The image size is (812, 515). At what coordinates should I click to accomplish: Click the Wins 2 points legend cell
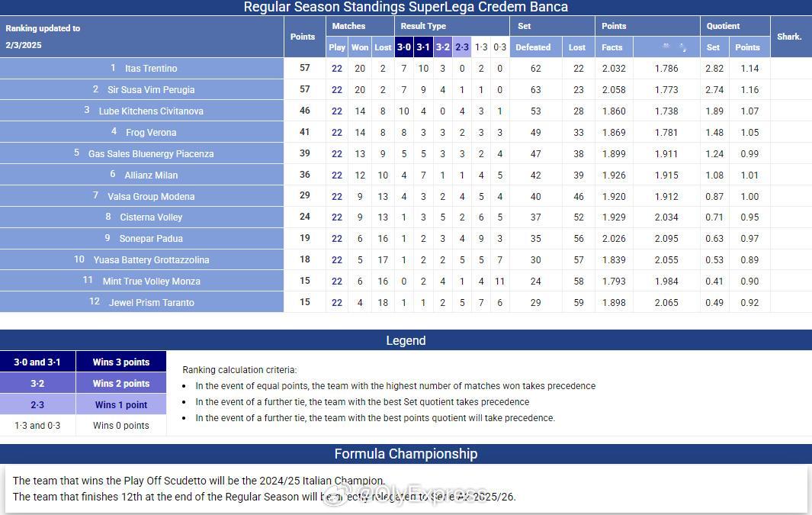coord(121,384)
